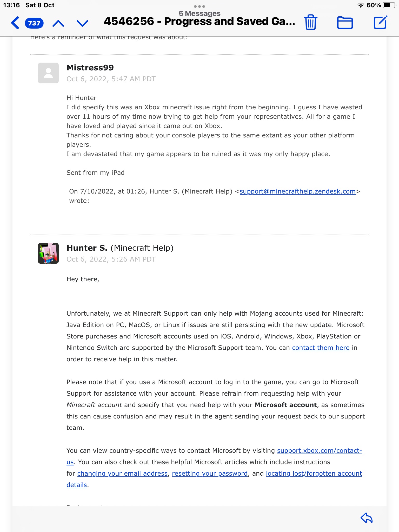This screenshot has width=399, height=532.
Task: Tap the back arrow to mailbox
Action: pyautogui.click(x=15, y=23)
